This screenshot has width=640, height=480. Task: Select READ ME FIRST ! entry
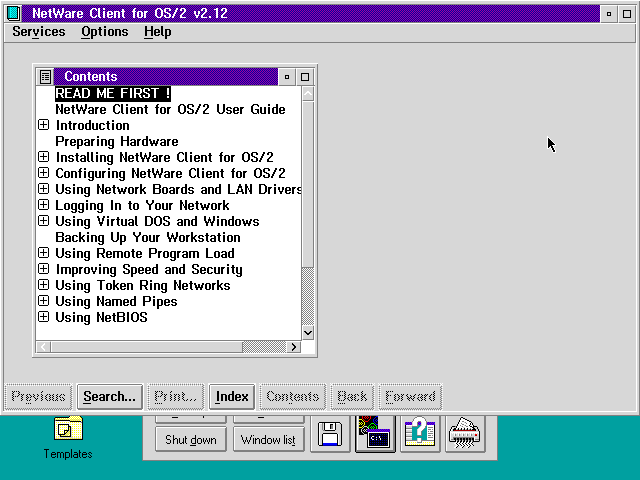[x=113, y=93]
